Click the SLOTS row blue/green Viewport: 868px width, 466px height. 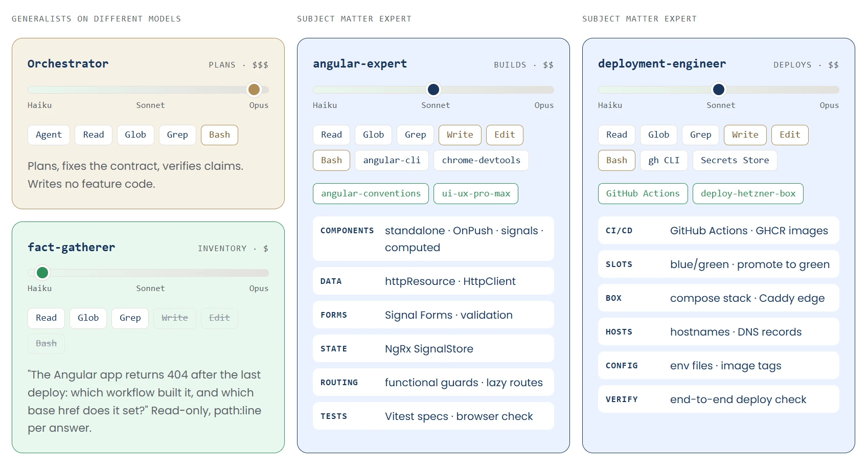click(x=719, y=264)
